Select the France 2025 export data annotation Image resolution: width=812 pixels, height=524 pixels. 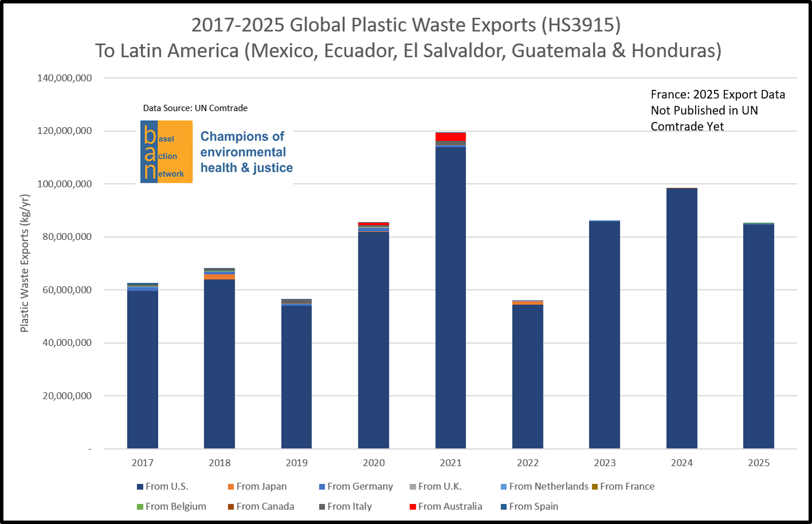(718, 111)
